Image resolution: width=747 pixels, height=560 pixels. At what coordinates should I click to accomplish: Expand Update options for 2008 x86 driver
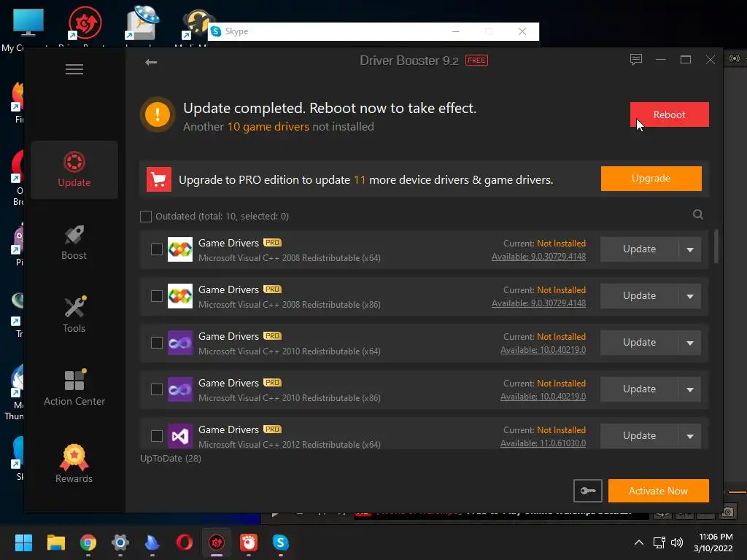point(690,296)
